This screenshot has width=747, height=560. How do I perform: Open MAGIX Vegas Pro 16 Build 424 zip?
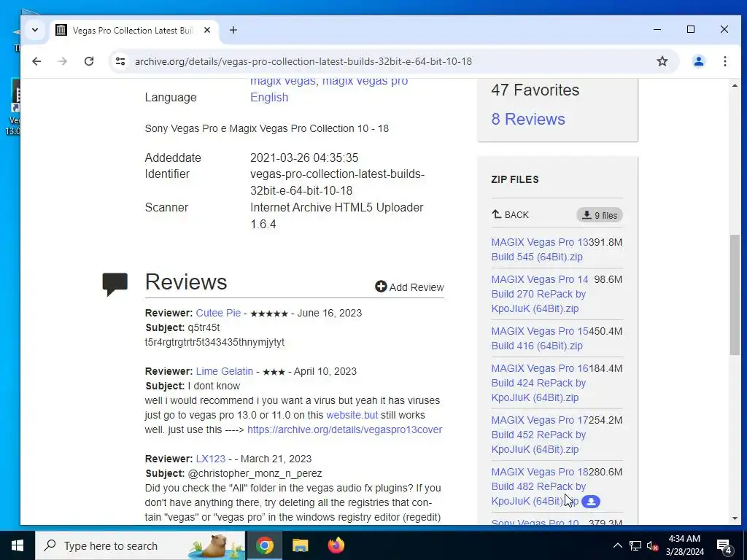(539, 383)
